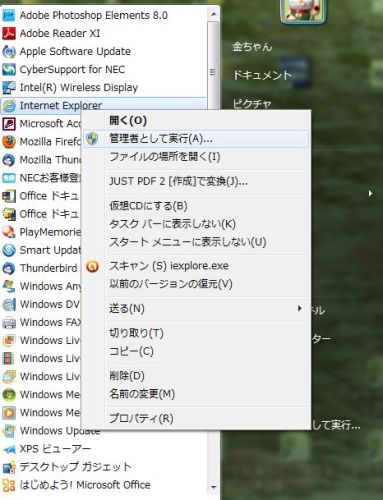Click the デスクトップ ガジェット icon

(9, 467)
